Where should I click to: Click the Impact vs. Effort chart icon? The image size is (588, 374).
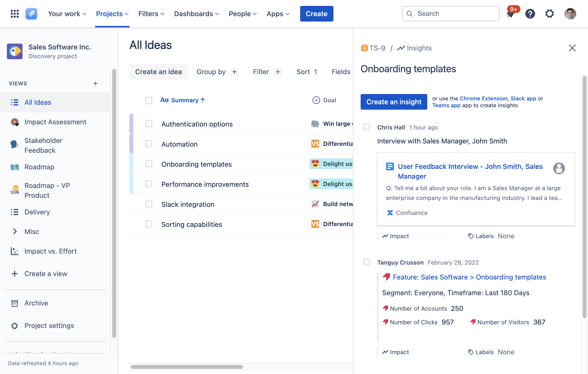pos(15,251)
